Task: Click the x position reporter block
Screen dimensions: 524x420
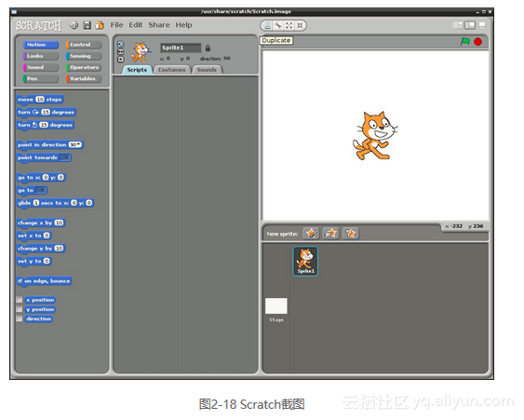Action: pos(40,300)
